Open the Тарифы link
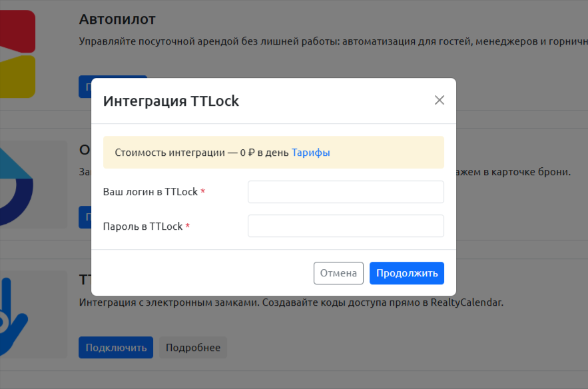 point(310,153)
